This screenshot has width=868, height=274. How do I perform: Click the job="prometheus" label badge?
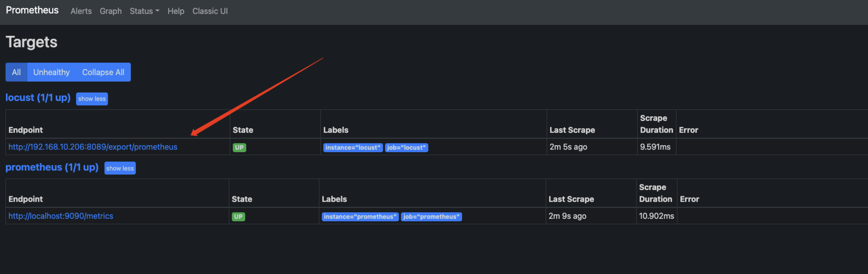(431, 217)
